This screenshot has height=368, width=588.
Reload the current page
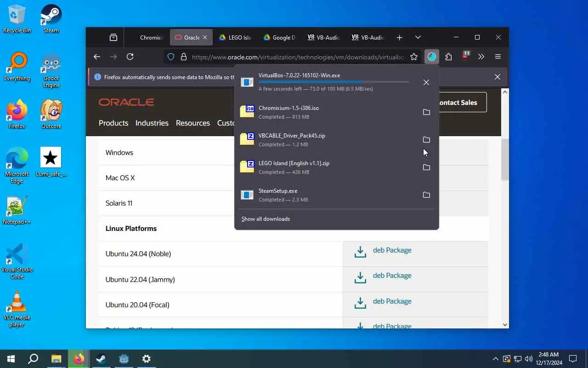[x=130, y=57]
